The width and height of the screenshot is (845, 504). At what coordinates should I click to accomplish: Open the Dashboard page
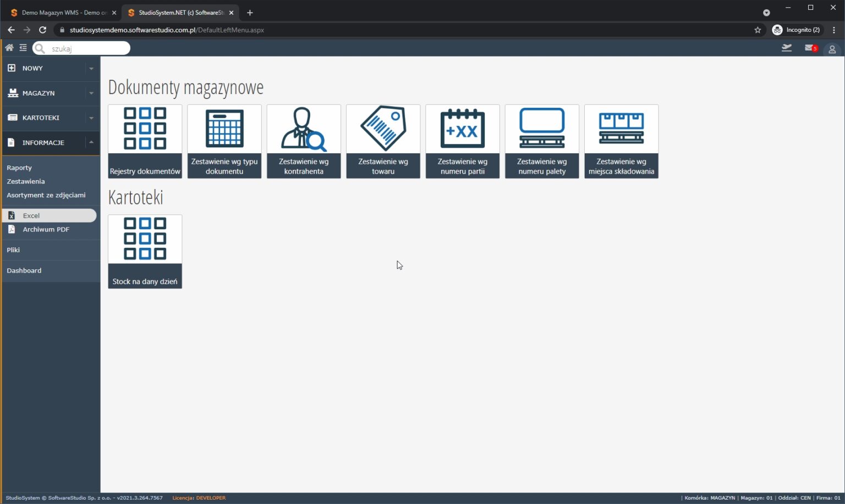pos(24,270)
